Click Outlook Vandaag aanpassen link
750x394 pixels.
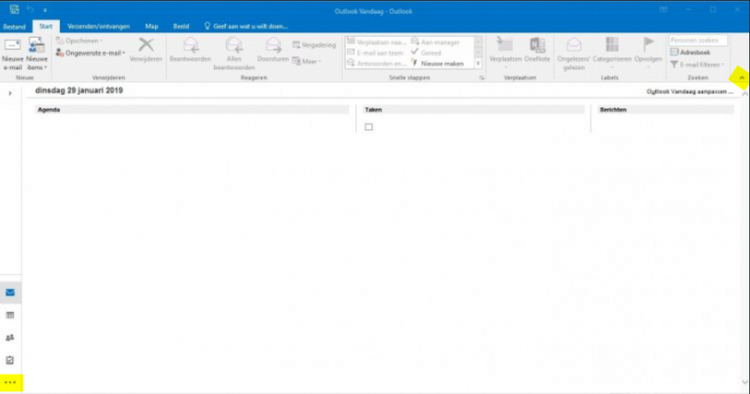click(x=689, y=91)
